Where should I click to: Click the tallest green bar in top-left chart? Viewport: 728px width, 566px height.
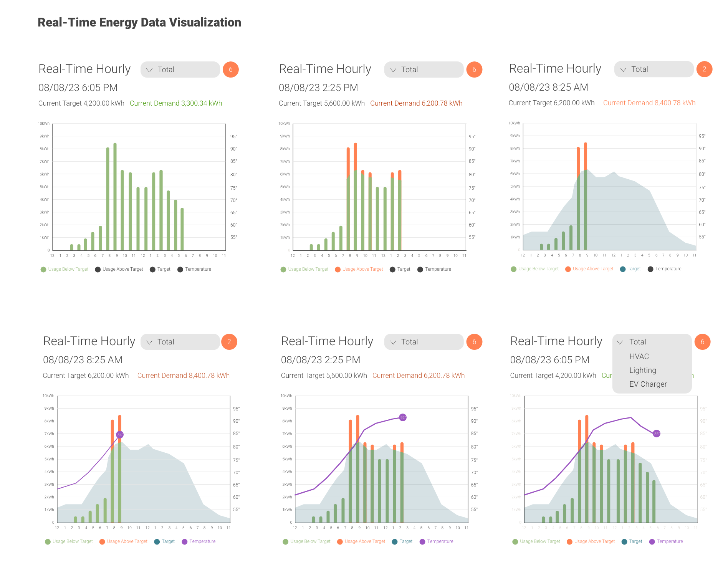point(115,197)
